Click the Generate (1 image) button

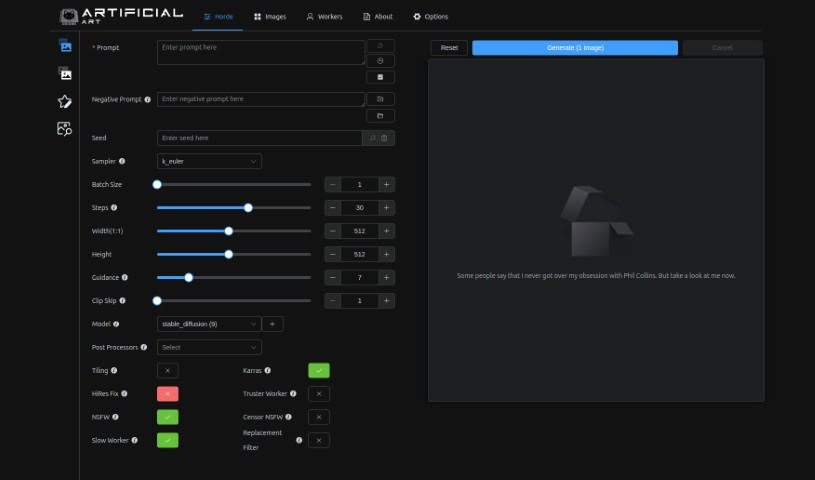575,48
